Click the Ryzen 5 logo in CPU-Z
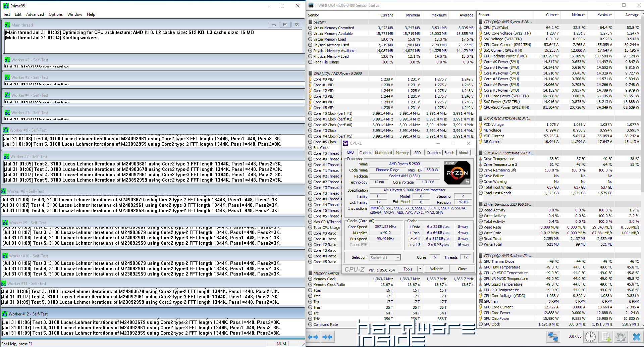The image size is (644, 347). [x=457, y=173]
